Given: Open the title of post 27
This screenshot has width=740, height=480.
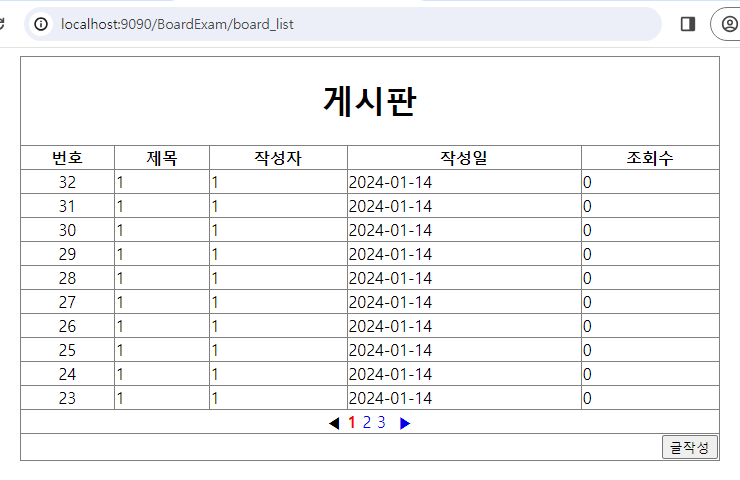Looking at the screenshot, I should tap(120, 302).
